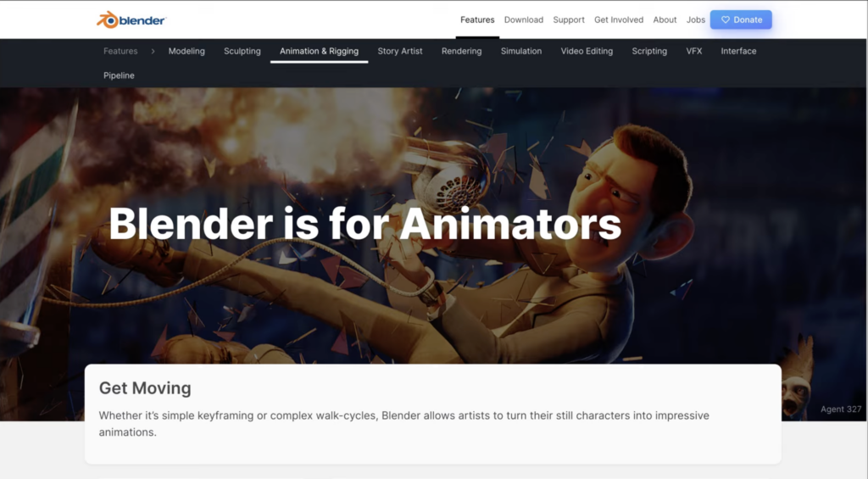868x479 pixels.
Task: Click the Blender logo icon
Action: click(108, 19)
